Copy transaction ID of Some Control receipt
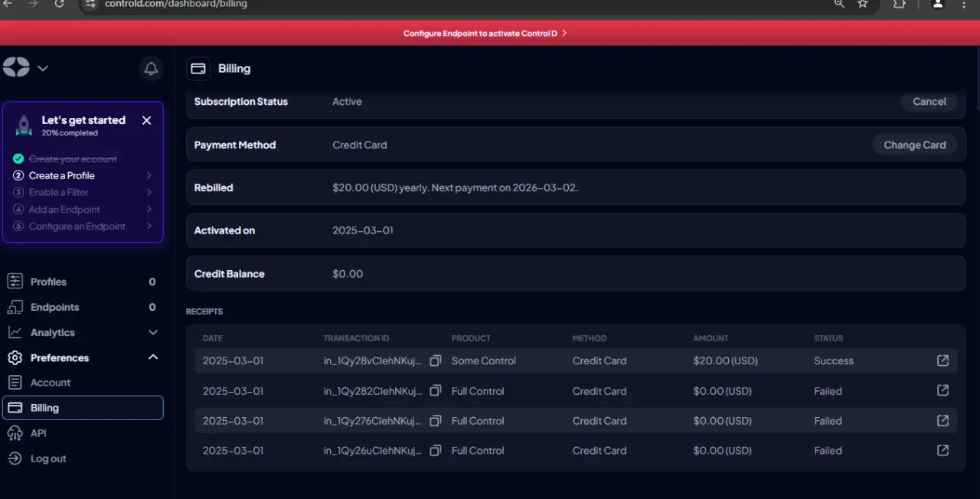The height and width of the screenshot is (499, 980). [x=436, y=360]
